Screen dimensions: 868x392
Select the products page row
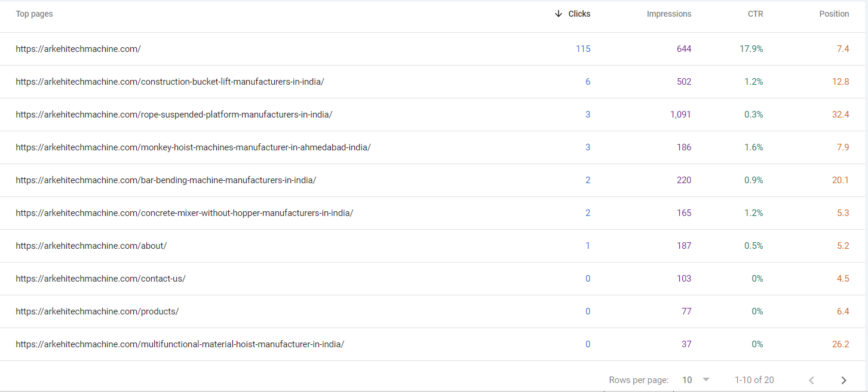pyautogui.click(x=96, y=311)
